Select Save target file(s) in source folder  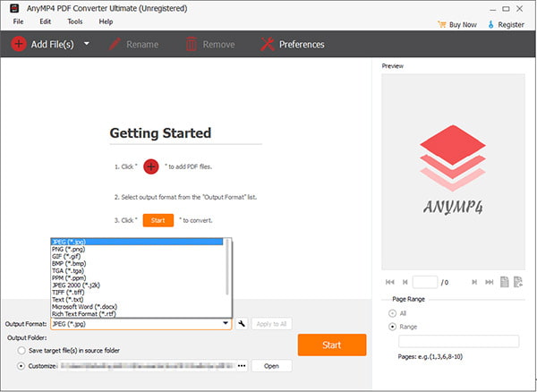[21, 351]
